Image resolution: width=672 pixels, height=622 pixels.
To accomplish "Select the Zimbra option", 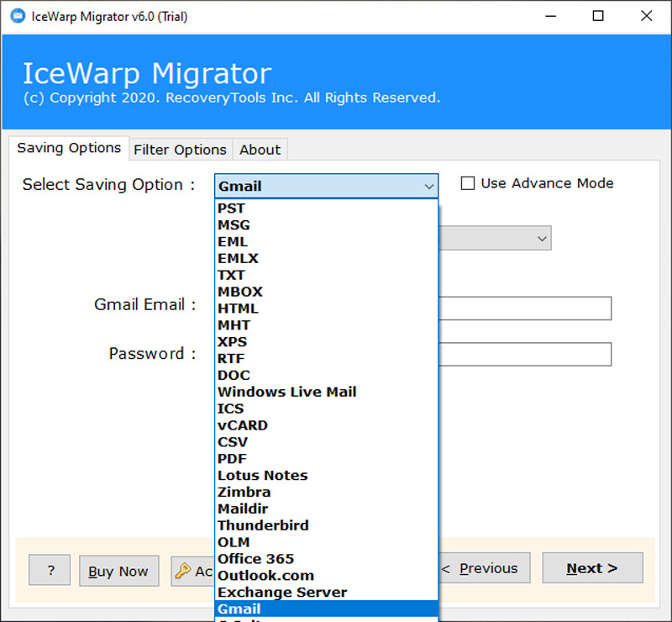I will 326,493.
